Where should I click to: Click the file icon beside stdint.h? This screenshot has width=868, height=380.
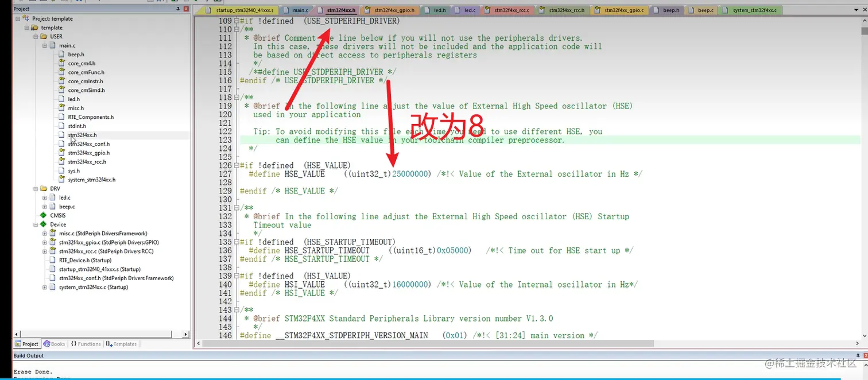62,126
